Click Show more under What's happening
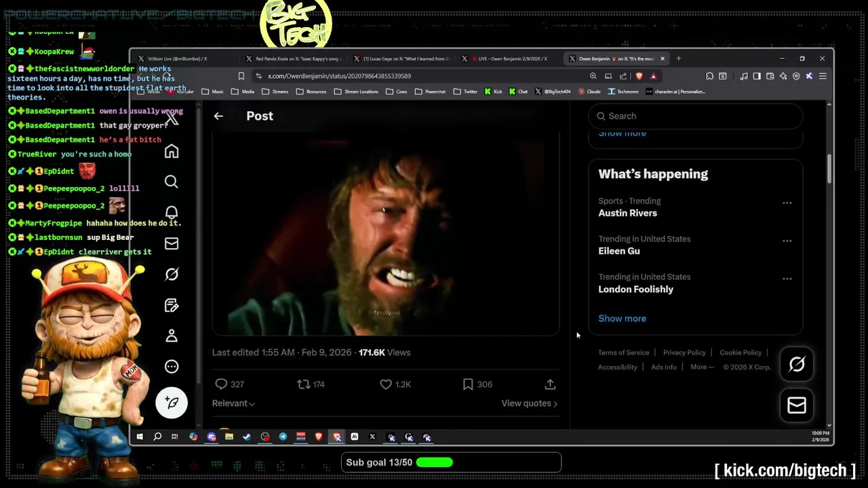 (x=622, y=319)
